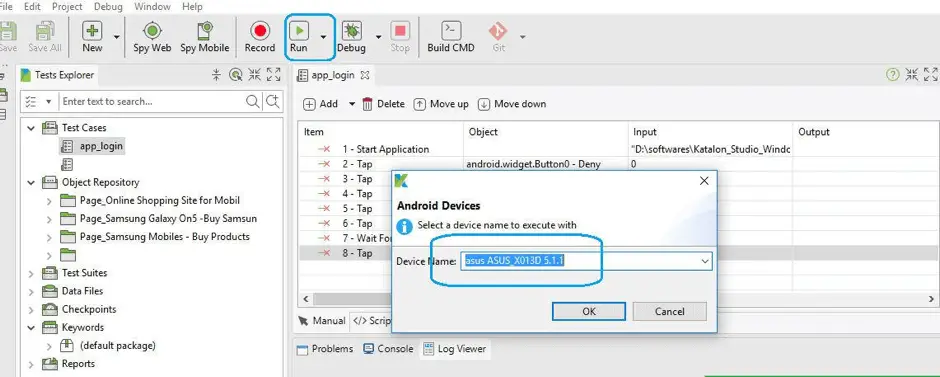Image resolution: width=940 pixels, height=377 pixels.
Task: Collapse the Object Repository tree node
Action: pos(31,183)
